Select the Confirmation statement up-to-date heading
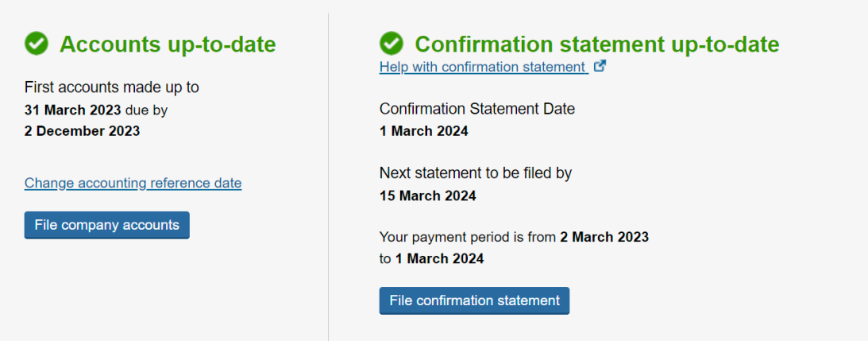Viewport: 868px width, 341px height. [597, 44]
